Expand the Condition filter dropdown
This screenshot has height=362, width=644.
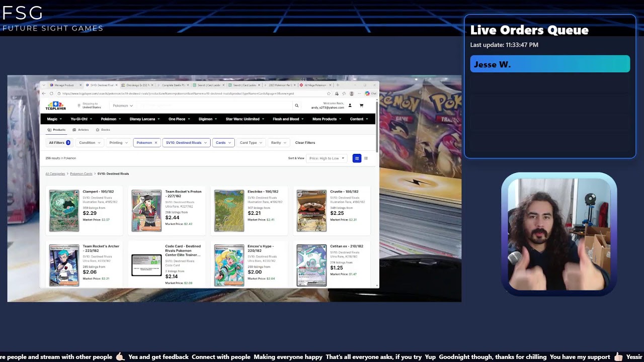(x=90, y=143)
